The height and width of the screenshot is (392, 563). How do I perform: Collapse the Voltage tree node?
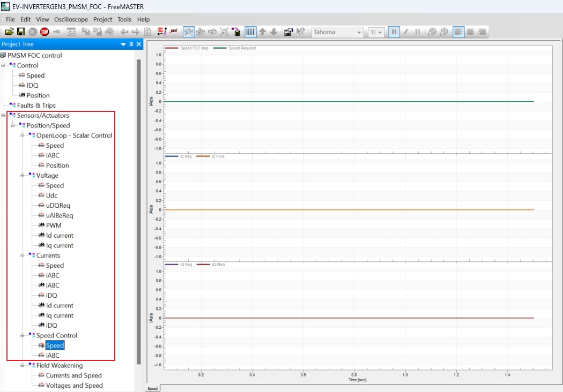[x=23, y=176]
